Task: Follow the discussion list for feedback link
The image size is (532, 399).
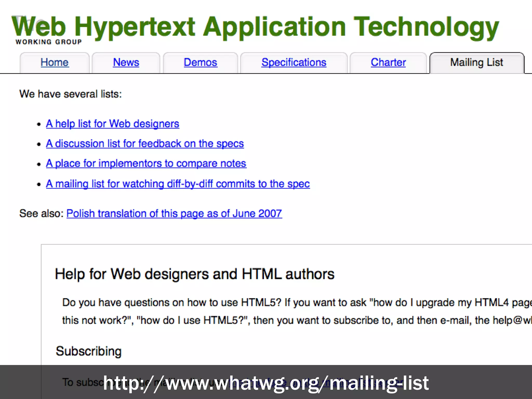Action: click(145, 144)
